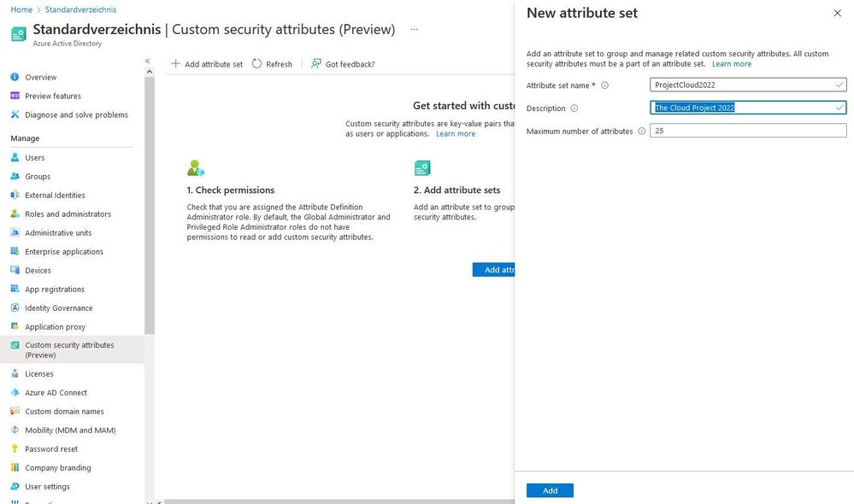Click the scroll up arrow of sidebar
The image size is (854, 504).
150,71
